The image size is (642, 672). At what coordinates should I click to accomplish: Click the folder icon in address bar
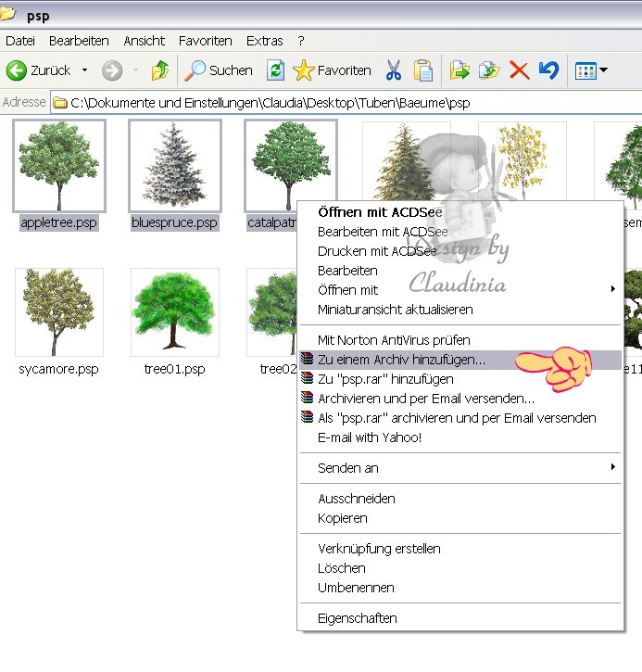pyautogui.click(x=60, y=103)
